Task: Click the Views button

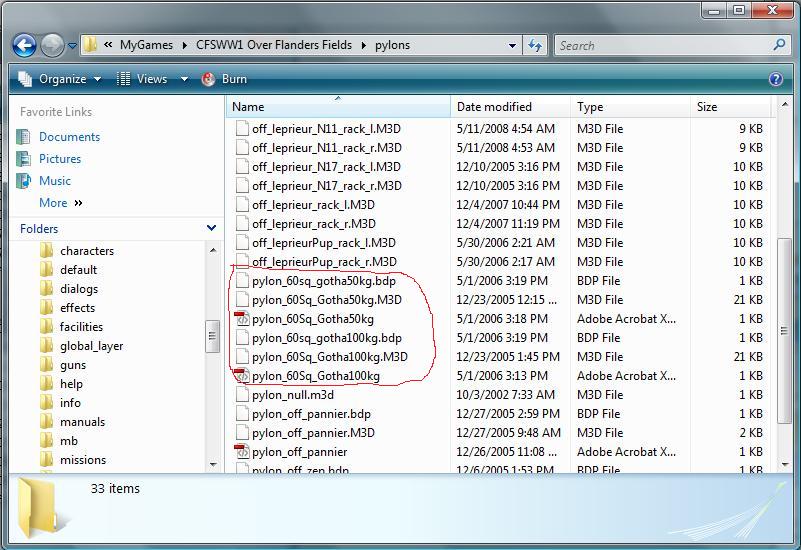Action: coord(143,79)
